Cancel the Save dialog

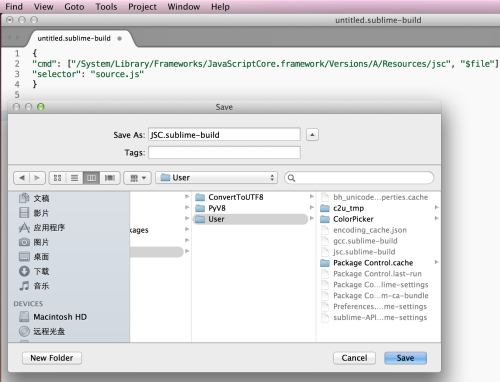click(x=354, y=358)
